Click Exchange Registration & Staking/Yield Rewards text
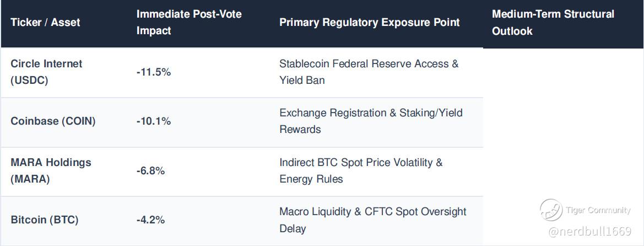 click(371, 121)
